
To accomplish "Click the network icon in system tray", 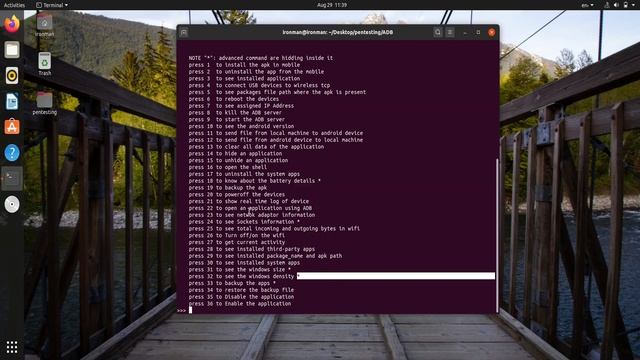I will 607,5.
